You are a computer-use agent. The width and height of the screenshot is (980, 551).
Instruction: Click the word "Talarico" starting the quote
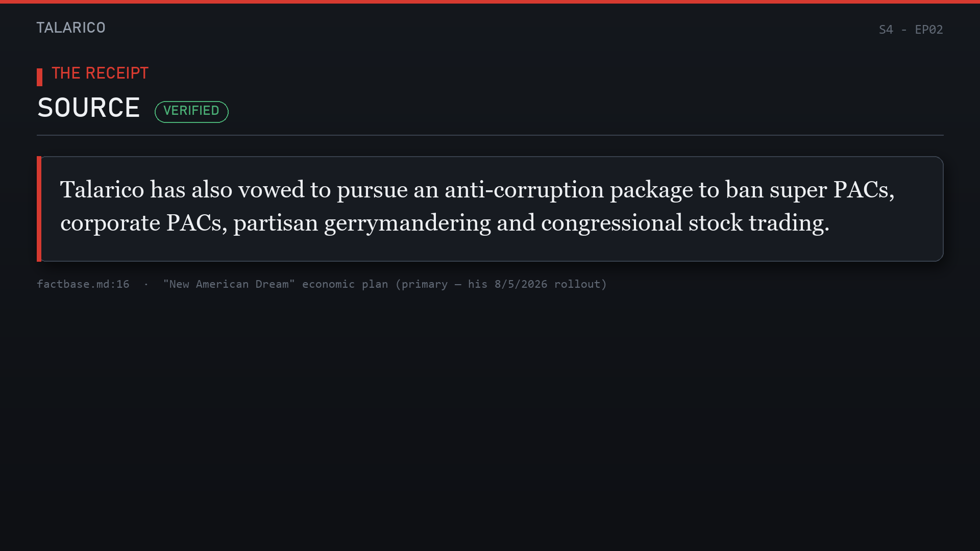click(x=102, y=190)
